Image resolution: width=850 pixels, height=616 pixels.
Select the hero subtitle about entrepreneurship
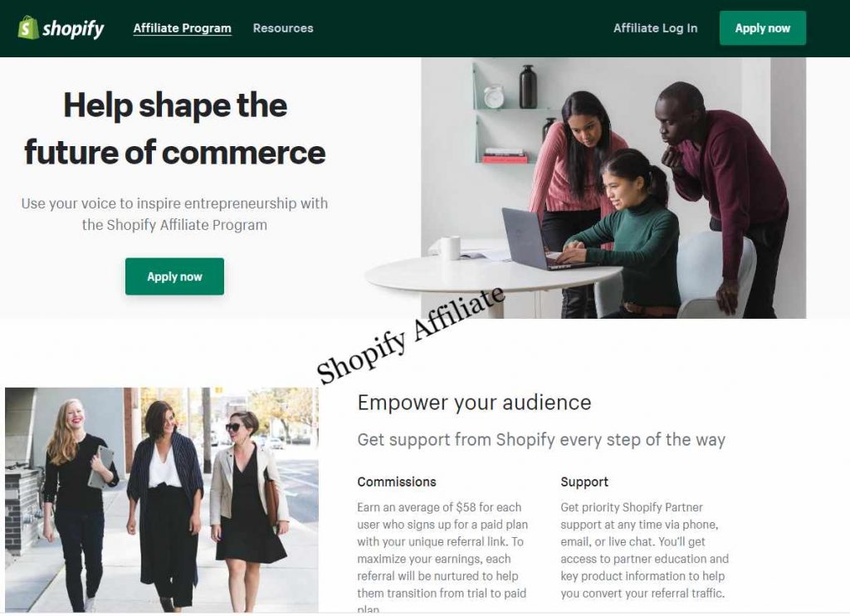coord(174,214)
